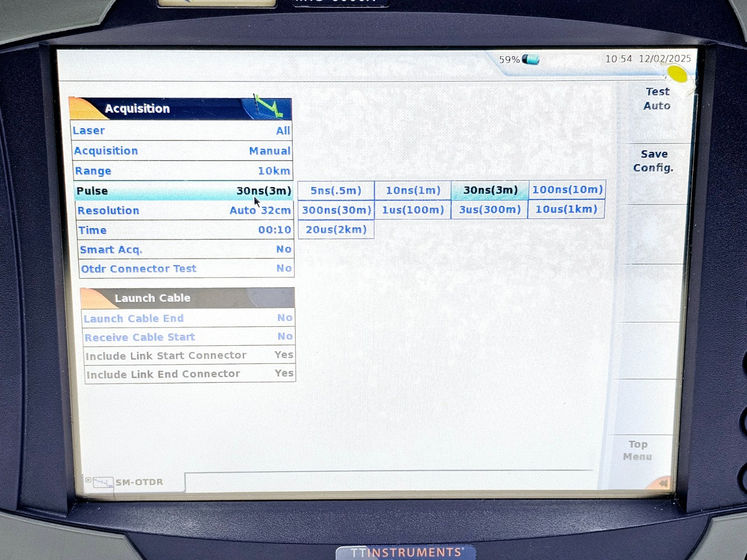Expand the Resolution Auto 32cm option

coord(184,210)
